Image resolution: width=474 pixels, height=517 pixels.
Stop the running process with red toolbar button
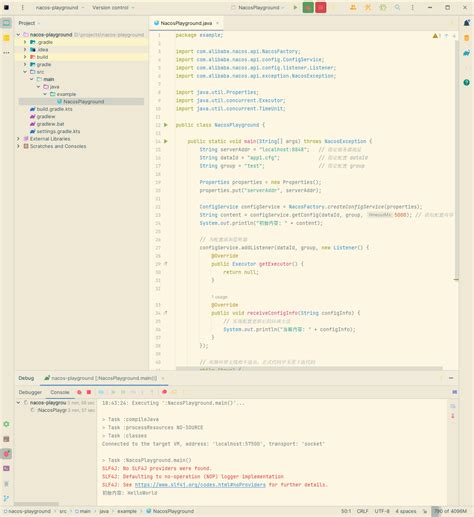coord(321,7)
